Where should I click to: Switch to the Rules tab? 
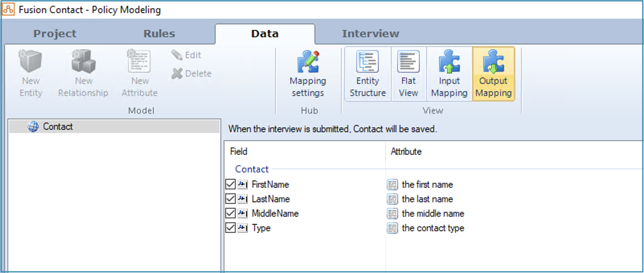pyautogui.click(x=159, y=34)
